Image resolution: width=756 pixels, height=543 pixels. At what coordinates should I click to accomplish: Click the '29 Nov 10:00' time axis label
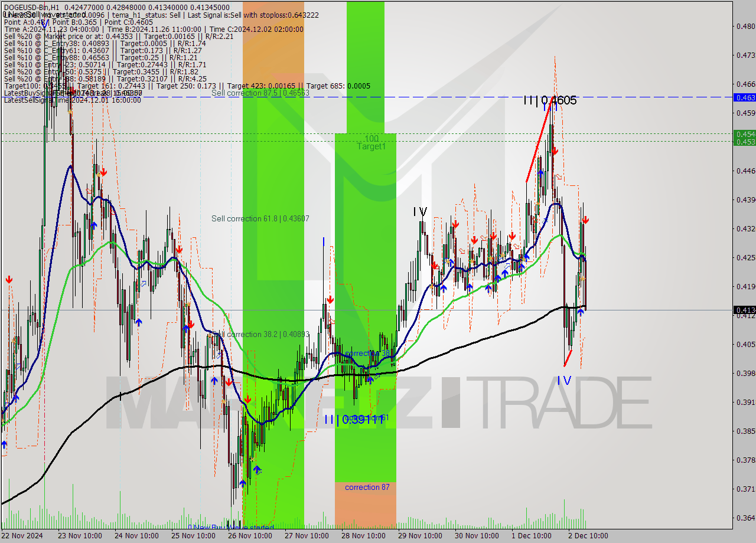420,536
